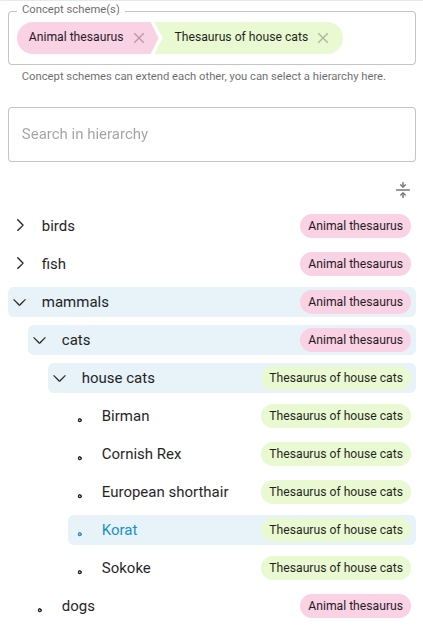This screenshot has height=629, width=423.
Task: Remove the Thesaurus of house cats chip
Action: pyautogui.click(x=323, y=38)
